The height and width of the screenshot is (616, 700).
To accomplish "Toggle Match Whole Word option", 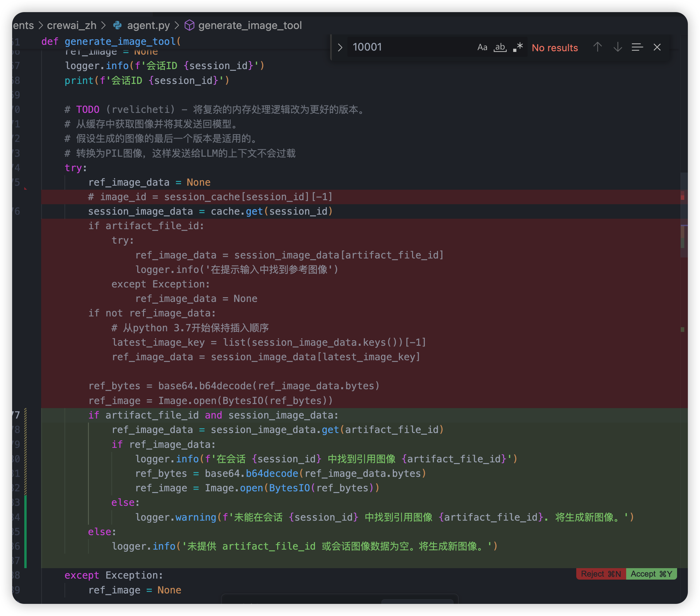I will tap(500, 47).
